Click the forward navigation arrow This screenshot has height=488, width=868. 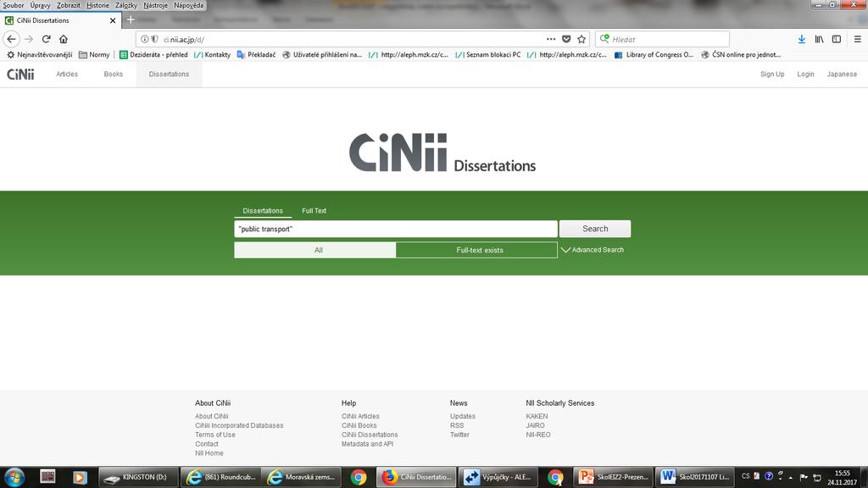29,39
